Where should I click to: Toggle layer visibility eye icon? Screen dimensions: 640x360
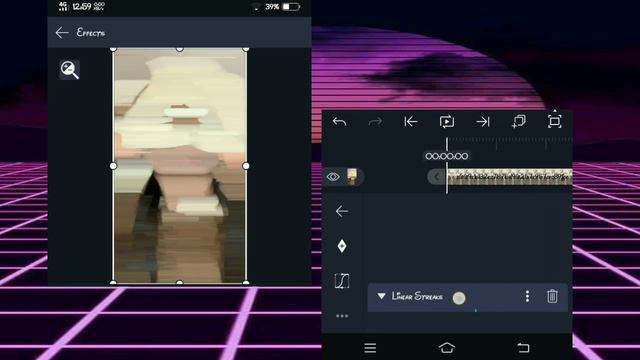[x=333, y=177]
